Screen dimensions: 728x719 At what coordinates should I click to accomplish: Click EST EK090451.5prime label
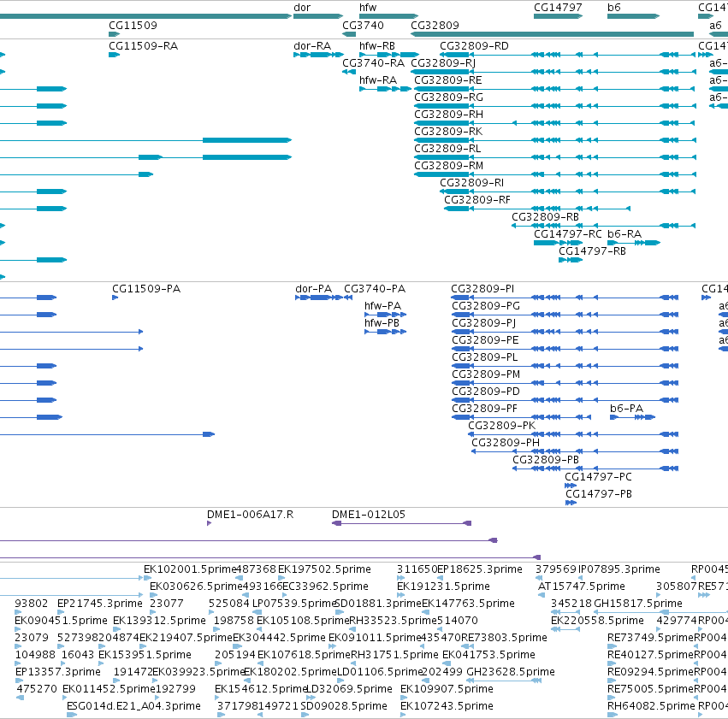click(62, 622)
